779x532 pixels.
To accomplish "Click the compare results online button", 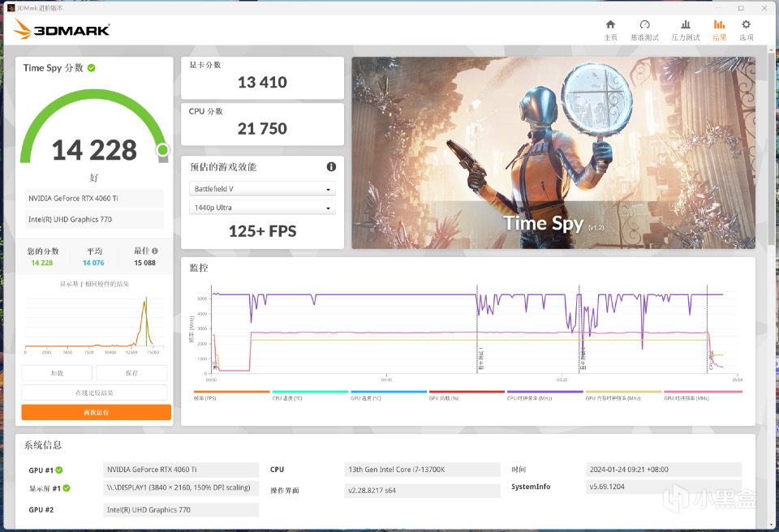I will (x=94, y=393).
